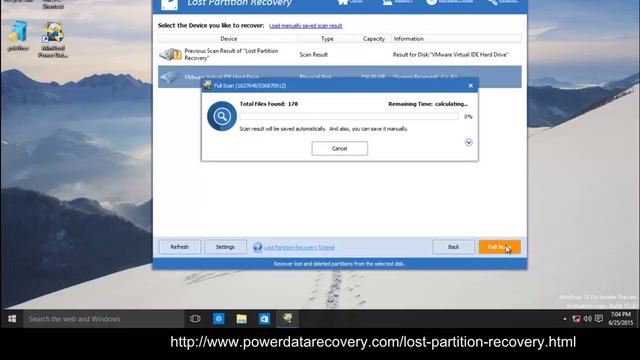Open the Home icon in Lost Partition Recovery header
The height and width of the screenshot is (360, 640).
343,2
